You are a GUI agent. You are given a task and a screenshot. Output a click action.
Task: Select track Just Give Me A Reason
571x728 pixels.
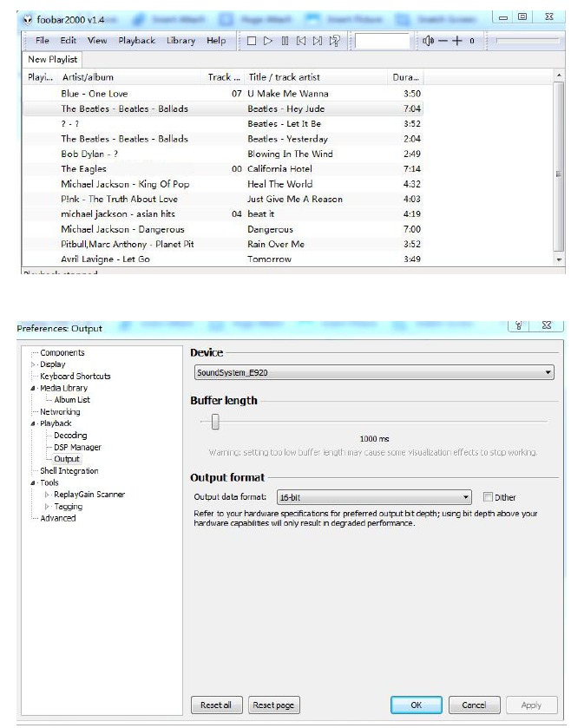[222, 200]
